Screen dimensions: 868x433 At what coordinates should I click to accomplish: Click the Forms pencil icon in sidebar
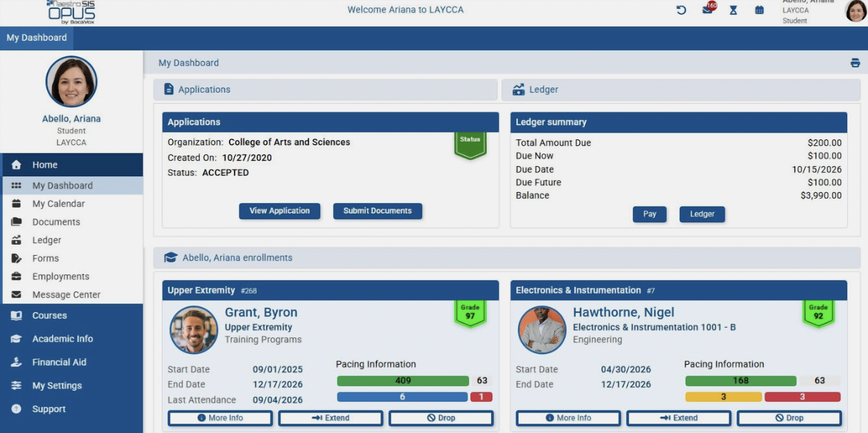click(x=16, y=258)
